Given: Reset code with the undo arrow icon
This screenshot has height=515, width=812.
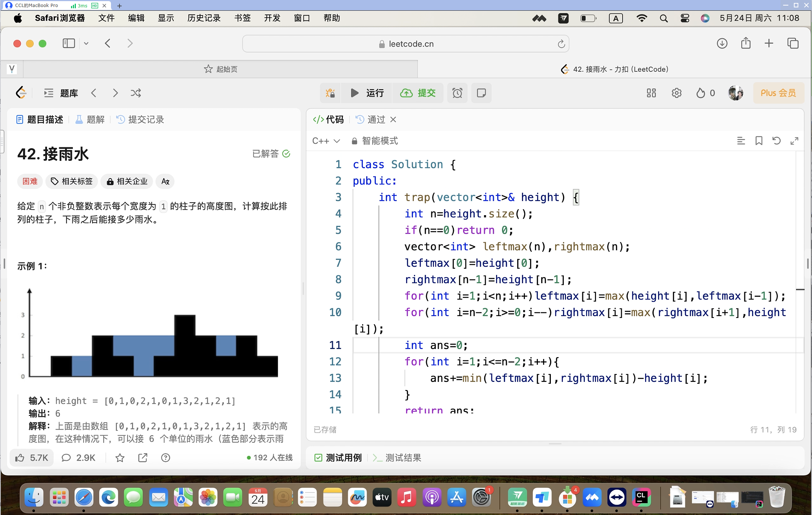Looking at the screenshot, I should click(776, 141).
